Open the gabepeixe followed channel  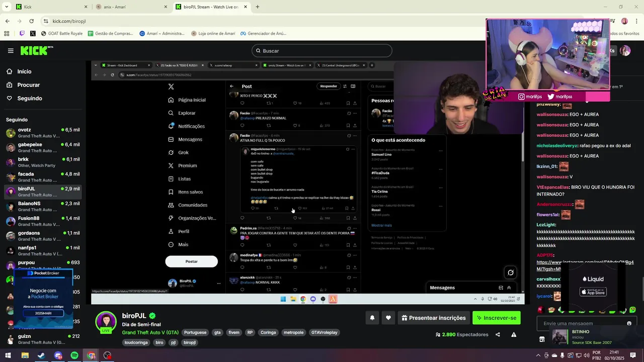(43, 147)
